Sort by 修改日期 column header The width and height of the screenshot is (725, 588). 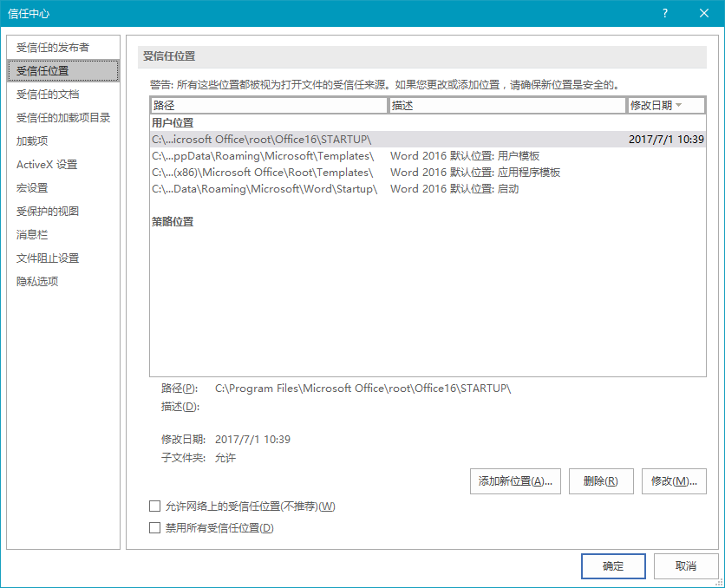(666, 106)
